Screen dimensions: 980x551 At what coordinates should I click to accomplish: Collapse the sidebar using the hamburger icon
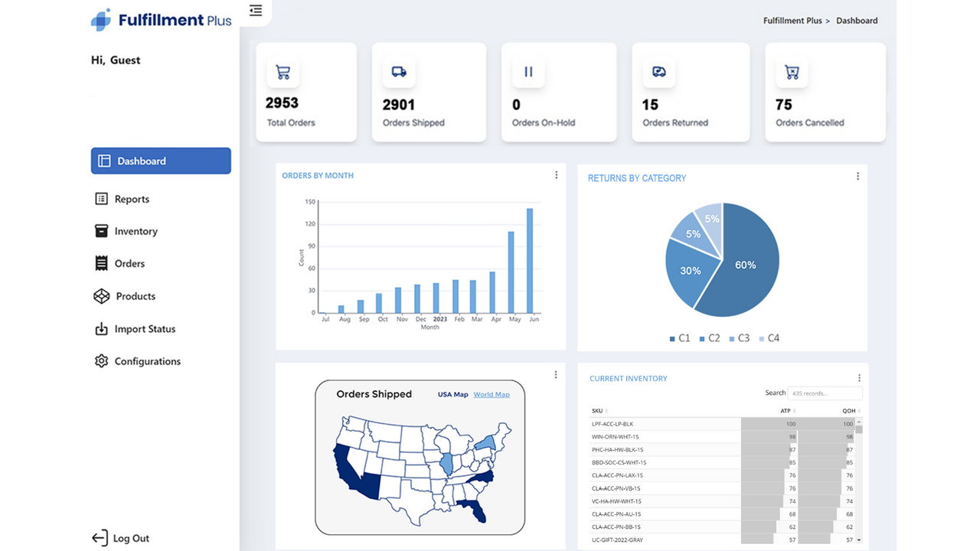[255, 11]
